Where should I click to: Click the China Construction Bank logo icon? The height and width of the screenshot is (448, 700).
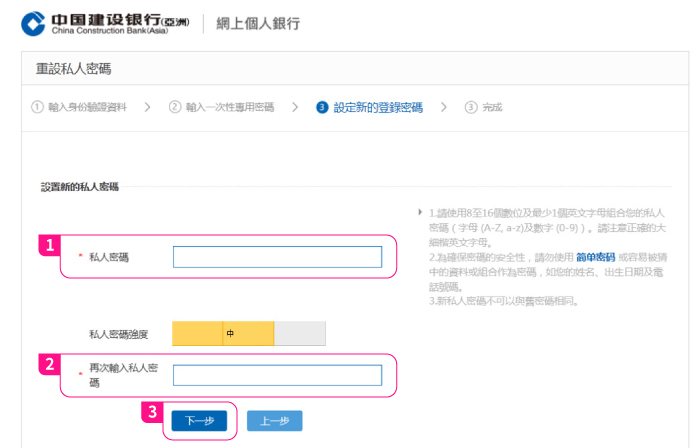pos(33,22)
